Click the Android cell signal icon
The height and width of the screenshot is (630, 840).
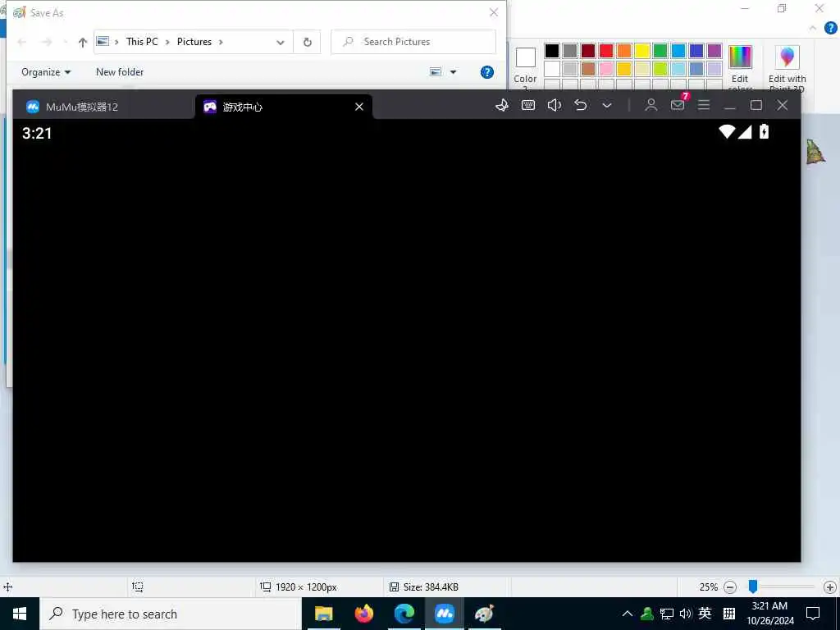(745, 132)
